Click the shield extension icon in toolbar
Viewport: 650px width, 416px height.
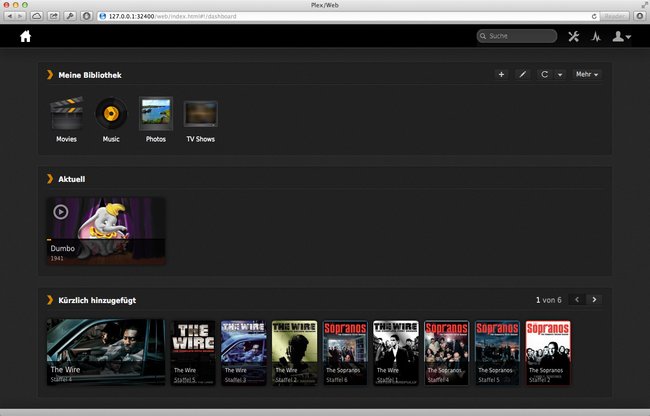click(x=86, y=16)
